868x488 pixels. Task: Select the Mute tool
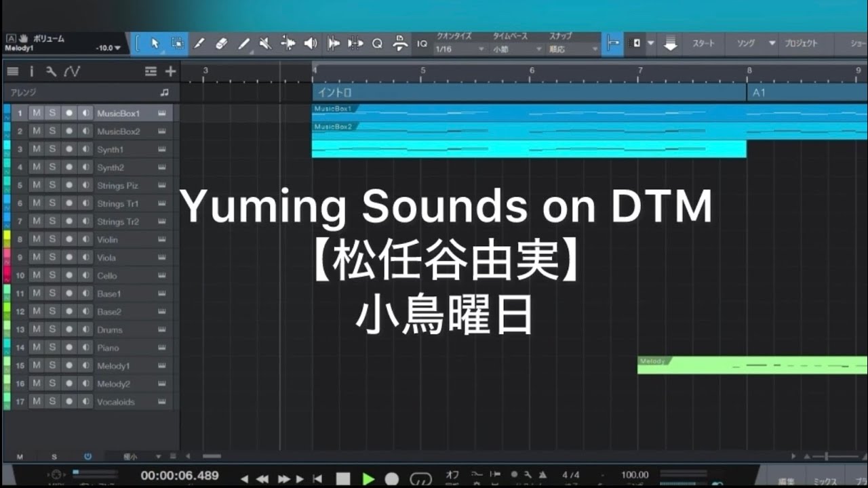[266, 43]
